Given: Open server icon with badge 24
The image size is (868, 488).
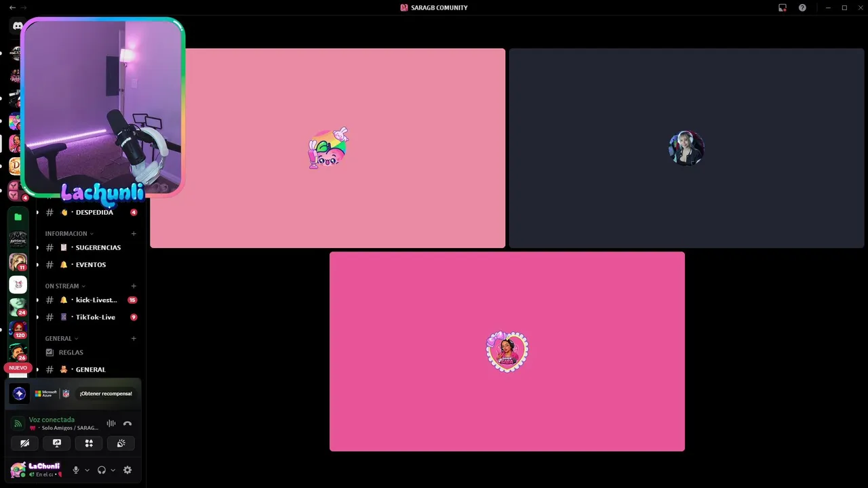Looking at the screenshot, I should click(x=18, y=307).
